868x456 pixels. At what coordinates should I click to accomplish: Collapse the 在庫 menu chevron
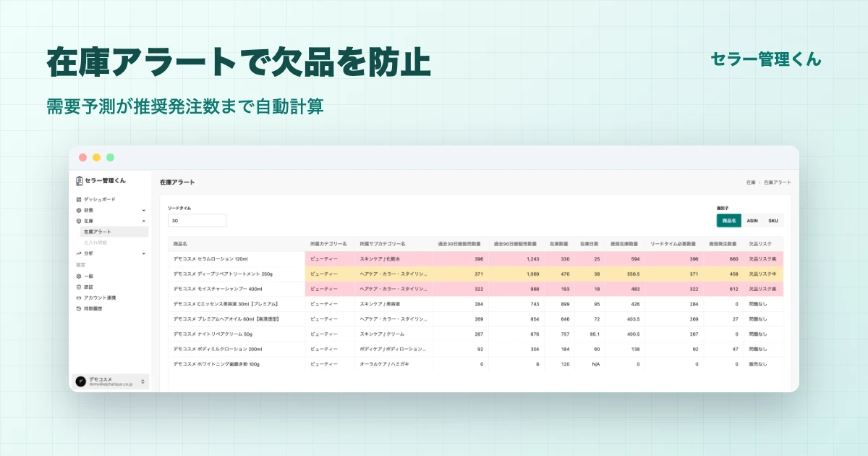[x=143, y=221]
